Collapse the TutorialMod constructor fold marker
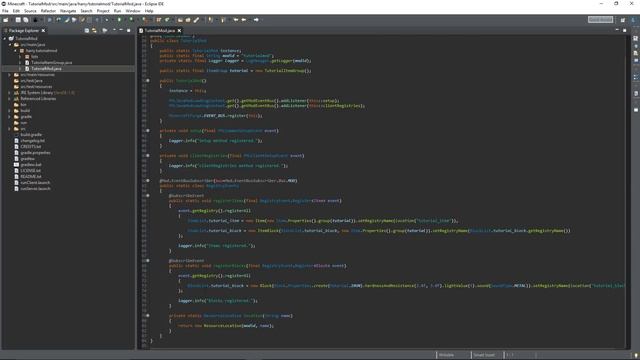 point(148,80)
